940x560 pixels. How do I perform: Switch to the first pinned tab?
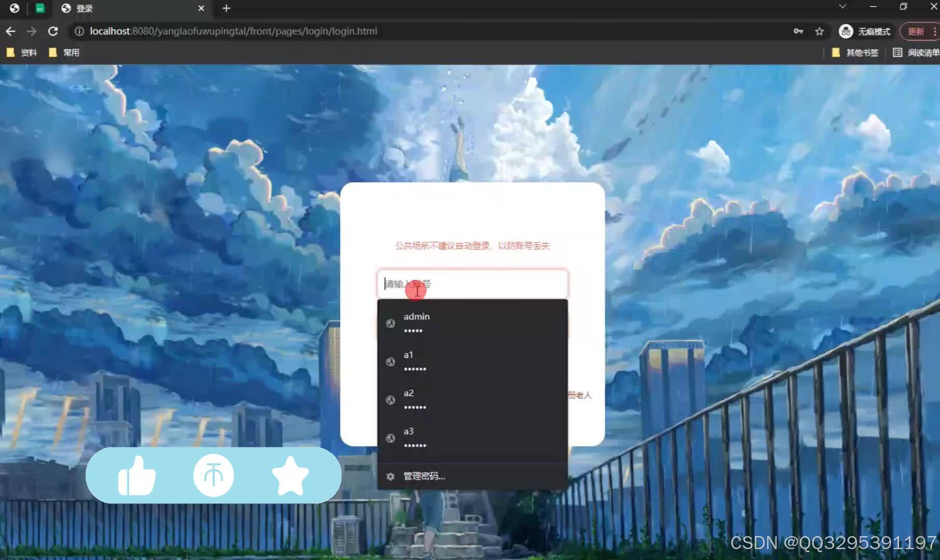click(x=15, y=8)
